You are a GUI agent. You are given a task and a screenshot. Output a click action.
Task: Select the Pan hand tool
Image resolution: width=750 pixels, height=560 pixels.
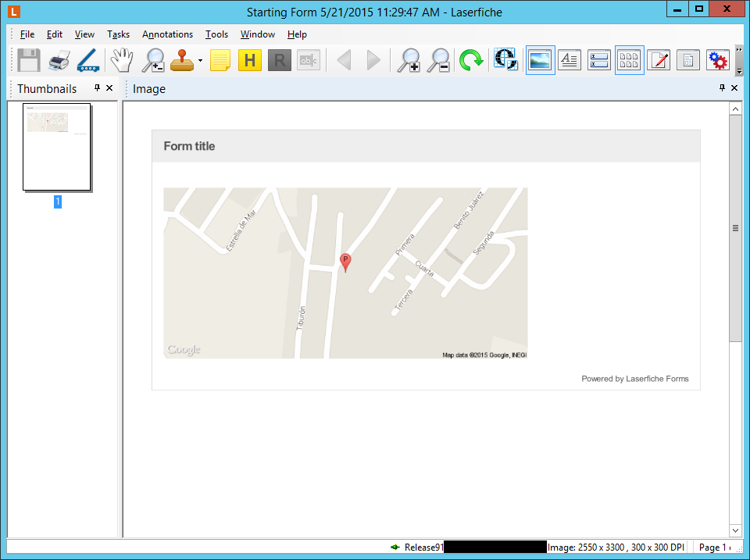click(122, 60)
